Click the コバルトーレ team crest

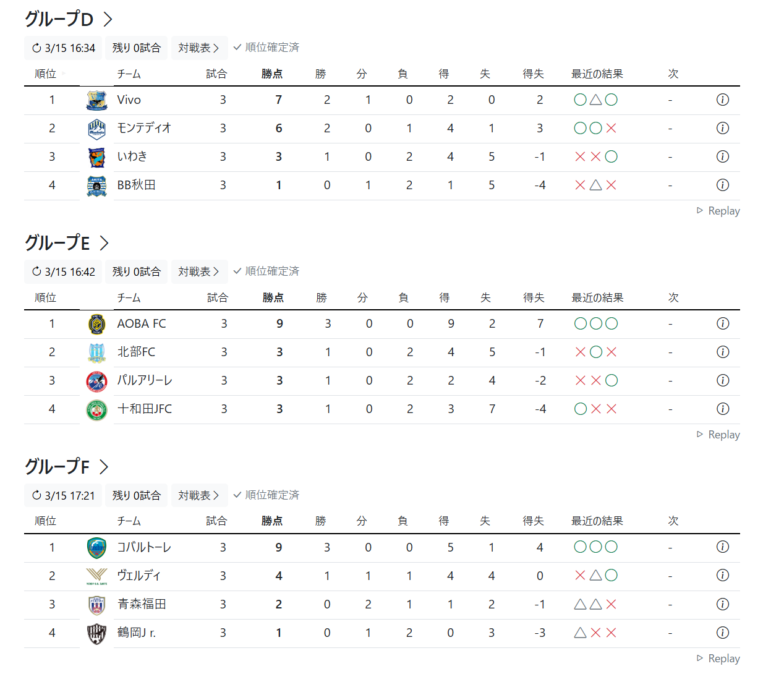click(x=96, y=548)
